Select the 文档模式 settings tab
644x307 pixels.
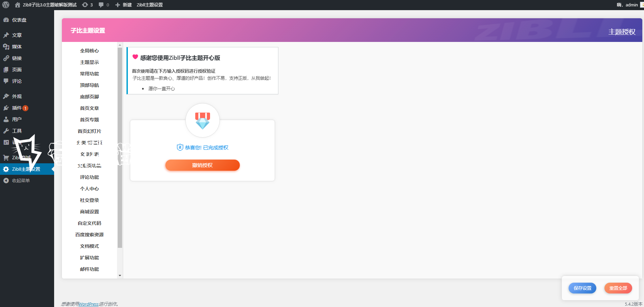pos(90,246)
